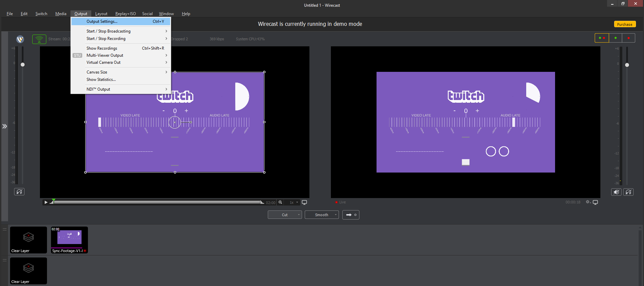Click the Purchase button
This screenshot has height=286, width=644.
(x=625, y=24)
